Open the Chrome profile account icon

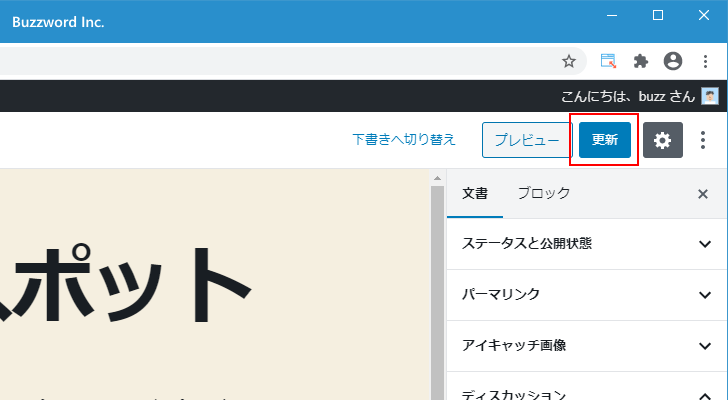tap(673, 61)
